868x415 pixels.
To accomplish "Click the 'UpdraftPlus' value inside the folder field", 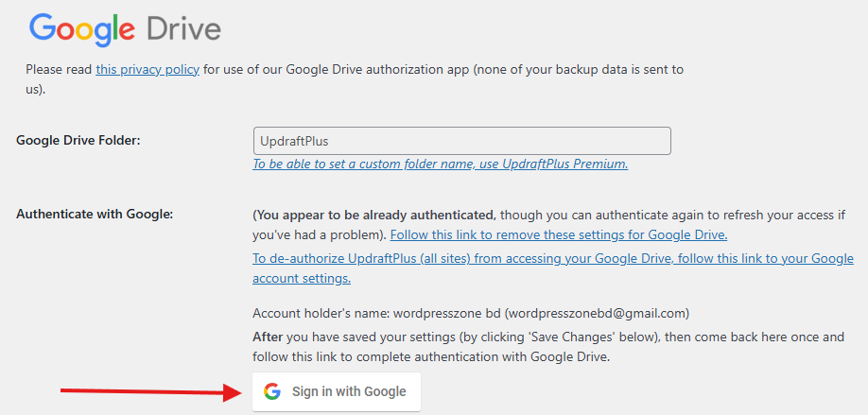I will click(x=294, y=141).
